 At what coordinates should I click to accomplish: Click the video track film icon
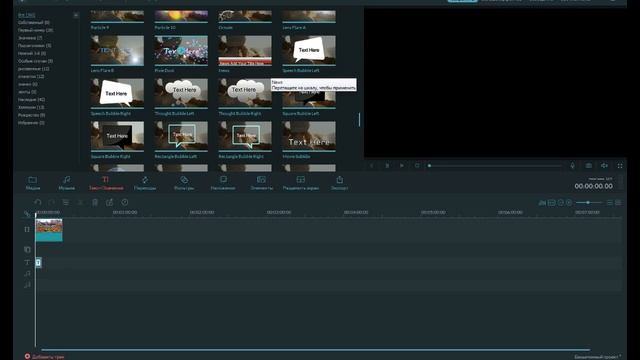tap(27, 229)
